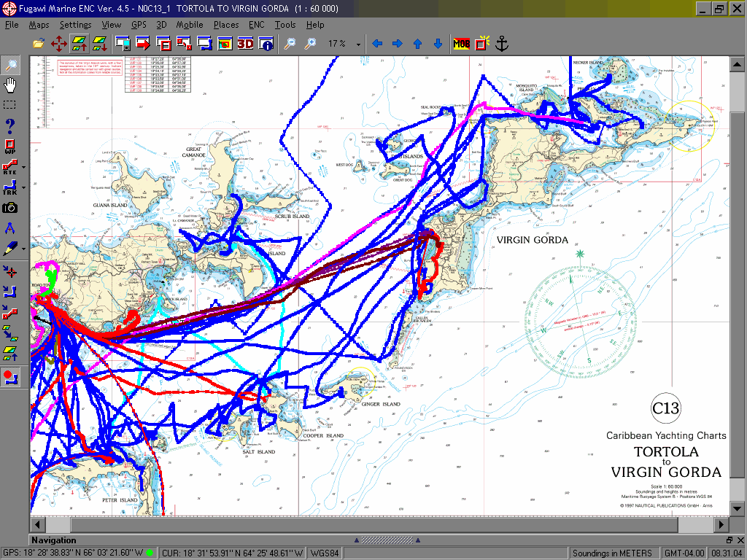Open the map list window icon

point(225,44)
